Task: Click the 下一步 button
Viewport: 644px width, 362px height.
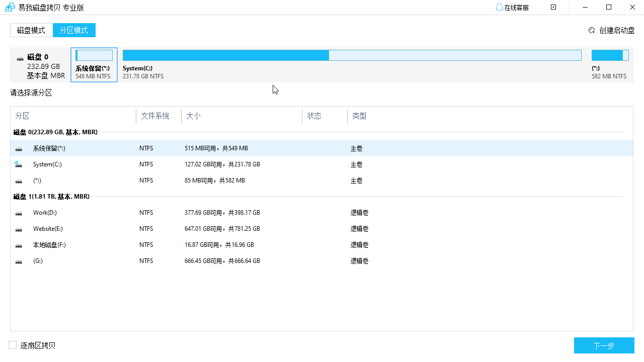Action: click(604, 345)
